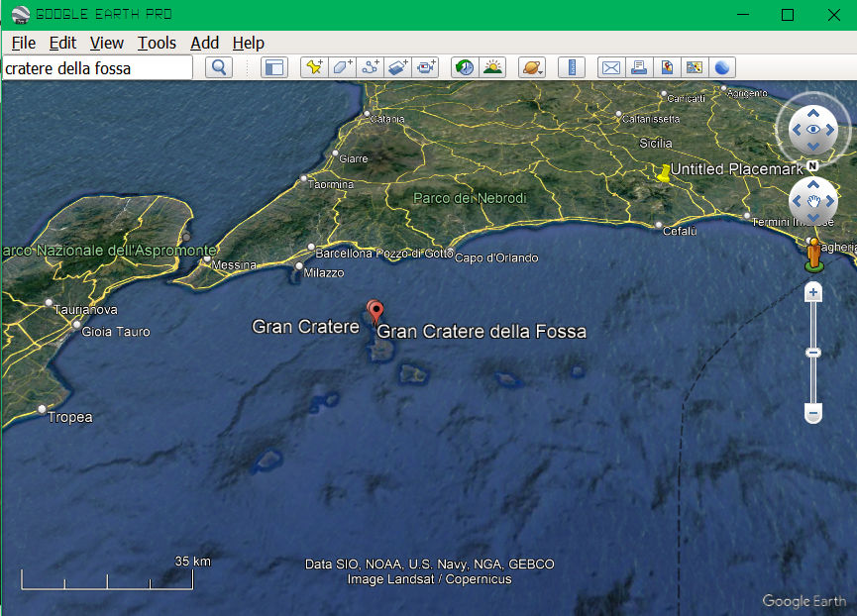Screen dimensions: 857x616
Task: Click the search field with 'cratere della fossa'
Action: [x=97, y=68]
